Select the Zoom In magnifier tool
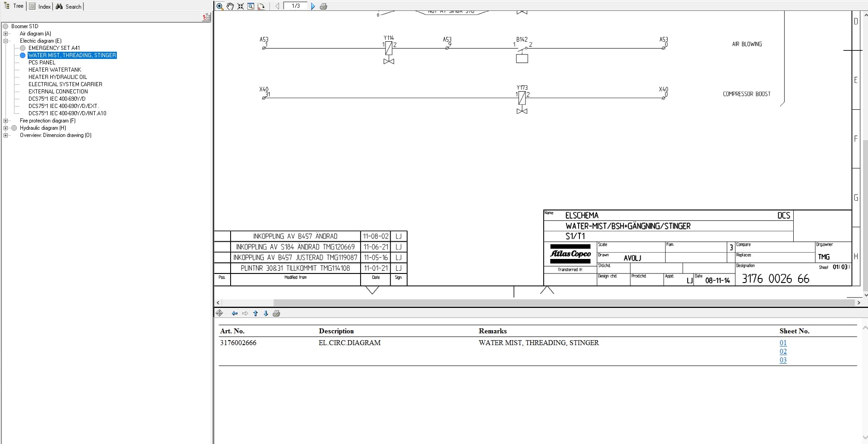Viewport: 868px width, 444px height. point(220,6)
